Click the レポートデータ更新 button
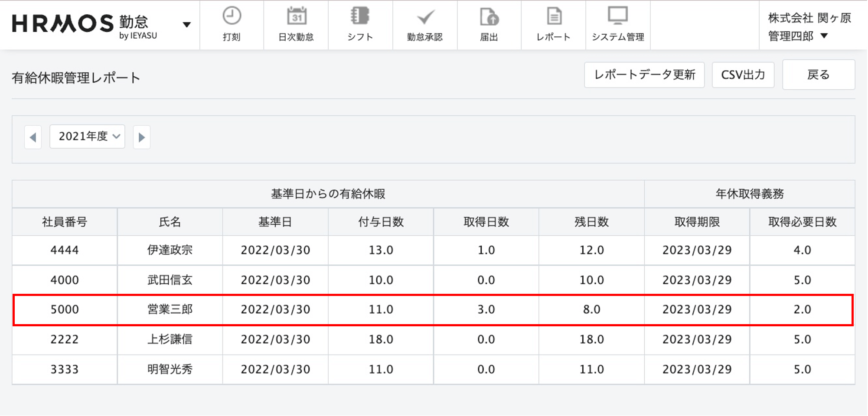 click(644, 75)
